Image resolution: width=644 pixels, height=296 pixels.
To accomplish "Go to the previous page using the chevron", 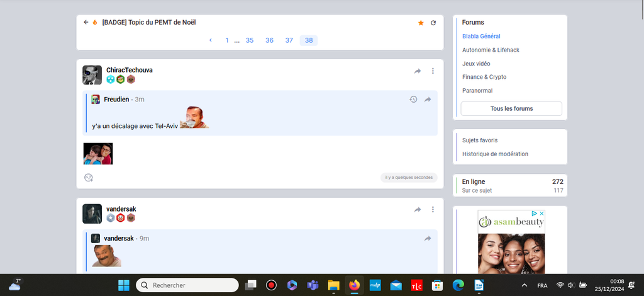I will [x=210, y=40].
